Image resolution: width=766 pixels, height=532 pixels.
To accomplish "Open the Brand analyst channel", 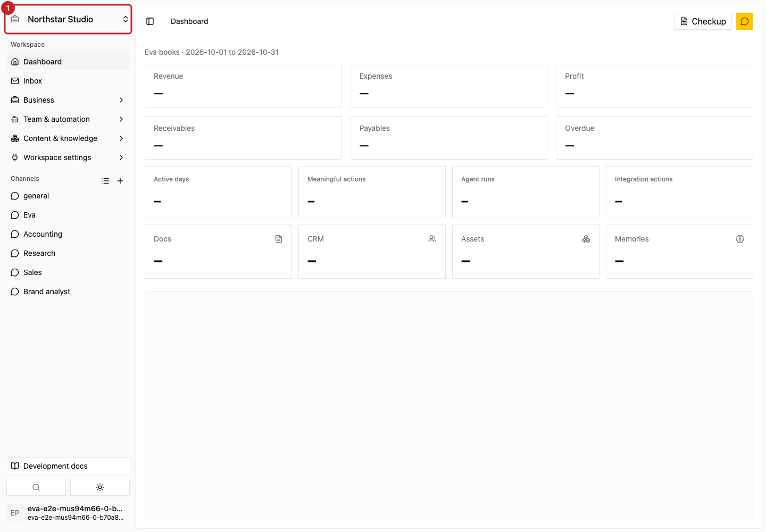I will [x=68, y=292].
